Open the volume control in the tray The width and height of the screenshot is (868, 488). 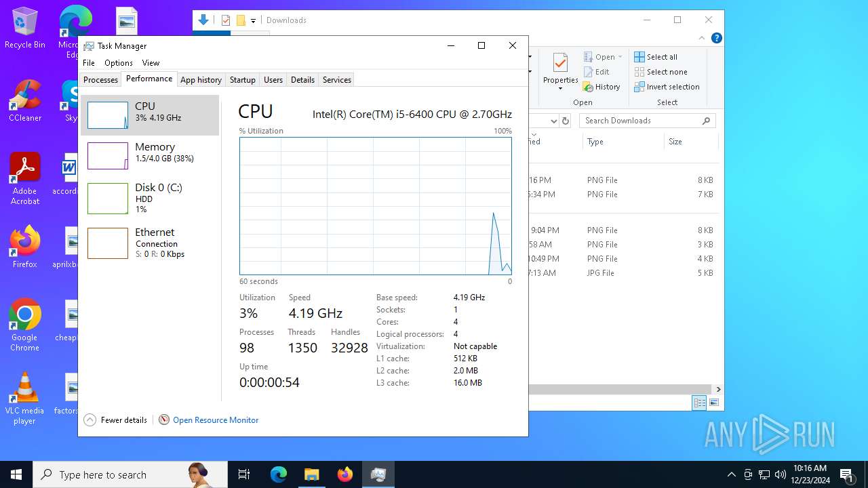[x=780, y=474]
